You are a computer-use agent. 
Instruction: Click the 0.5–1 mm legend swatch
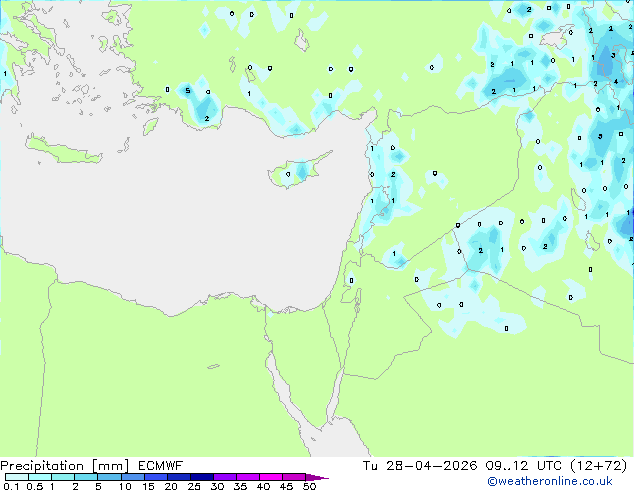point(40,477)
